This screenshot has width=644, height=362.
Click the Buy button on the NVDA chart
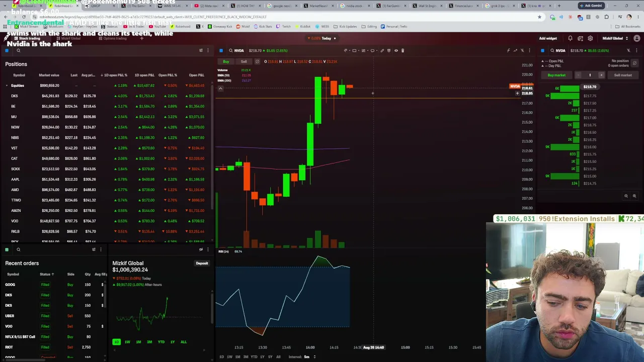226,61
